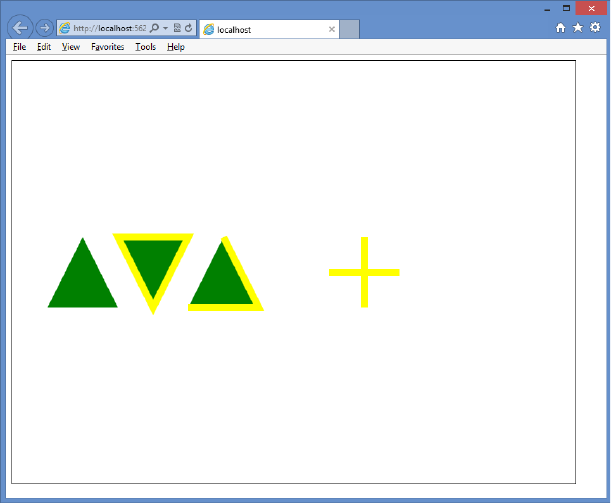Click the plain green triangle without outline
Image resolution: width=611 pixels, height=503 pixels.
point(83,281)
